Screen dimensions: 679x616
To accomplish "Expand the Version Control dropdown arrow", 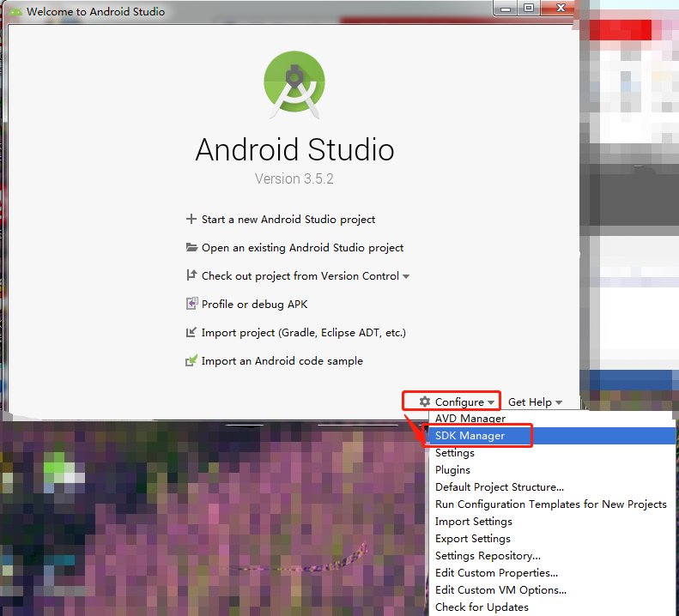I will (x=406, y=276).
